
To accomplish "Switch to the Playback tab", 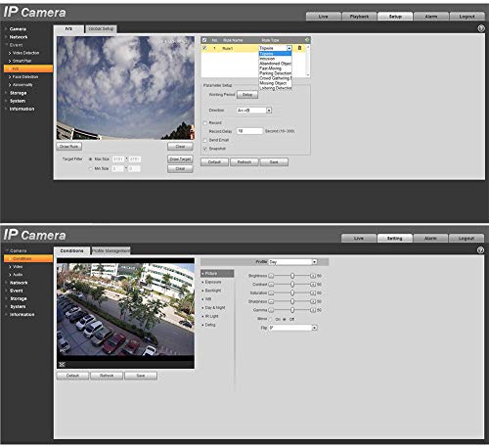I will click(x=359, y=17).
